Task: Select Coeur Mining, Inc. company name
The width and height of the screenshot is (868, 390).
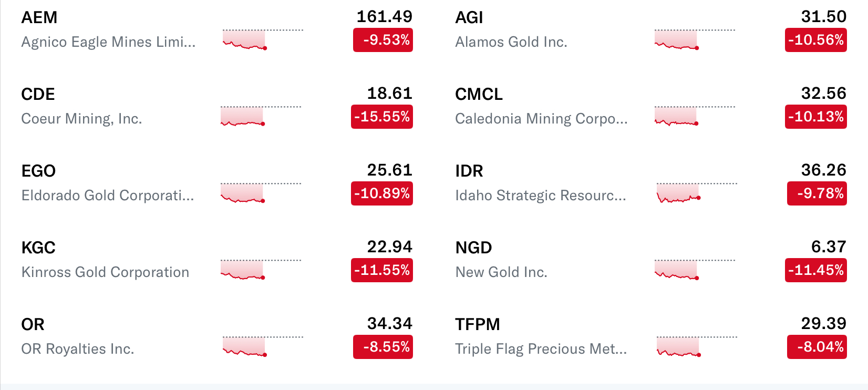Action: [81, 119]
